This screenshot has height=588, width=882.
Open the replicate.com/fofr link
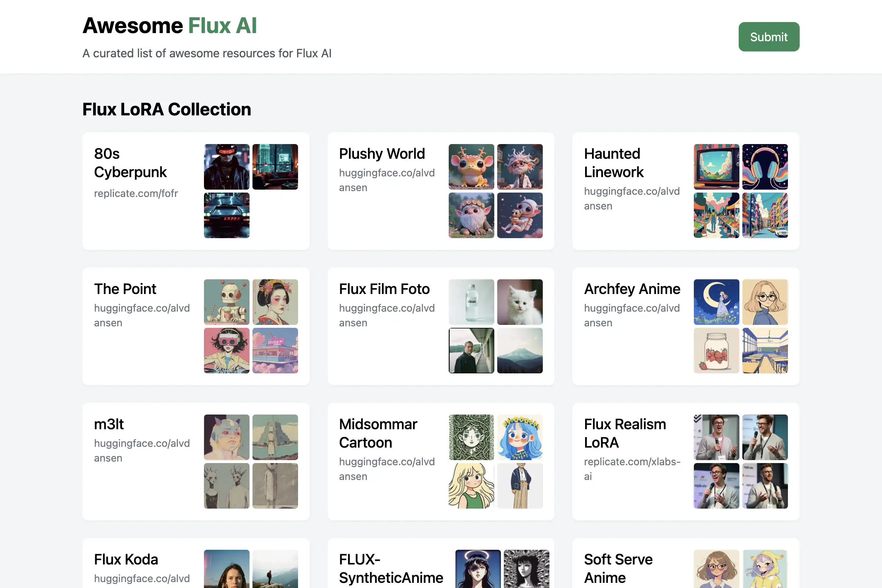136,194
